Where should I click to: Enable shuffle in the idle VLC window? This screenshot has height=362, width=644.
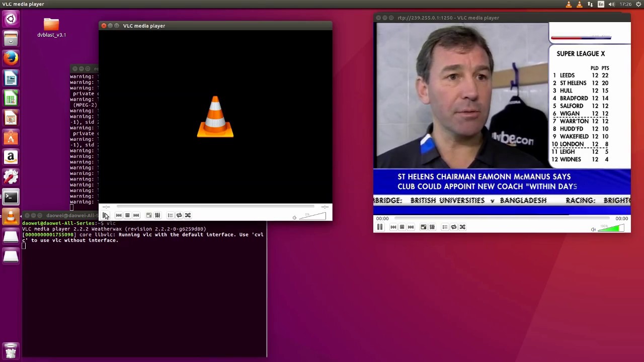pos(188,215)
